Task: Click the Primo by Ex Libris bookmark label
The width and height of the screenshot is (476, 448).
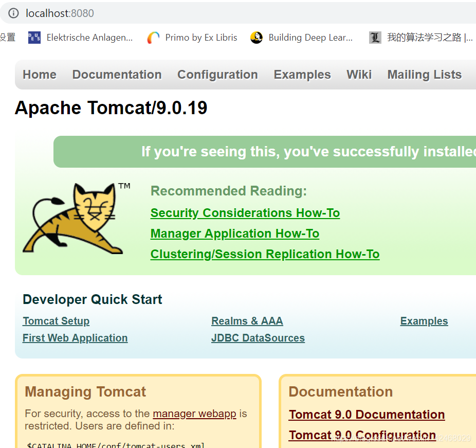Action: pyautogui.click(x=201, y=38)
